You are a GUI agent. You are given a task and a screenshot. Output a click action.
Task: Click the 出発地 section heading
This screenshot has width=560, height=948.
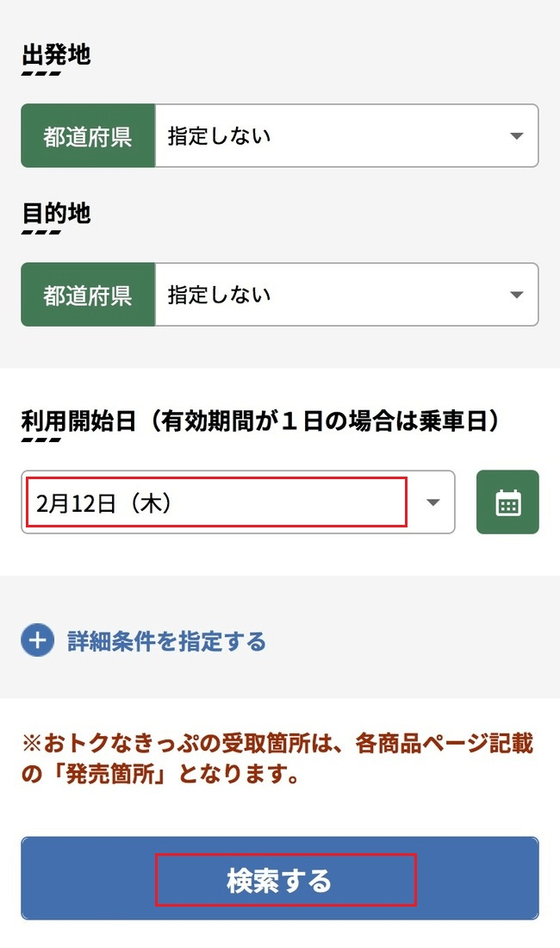[56, 55]
